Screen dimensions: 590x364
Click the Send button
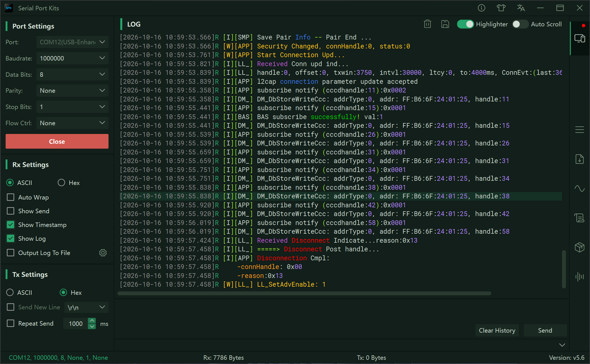[545, 331]
